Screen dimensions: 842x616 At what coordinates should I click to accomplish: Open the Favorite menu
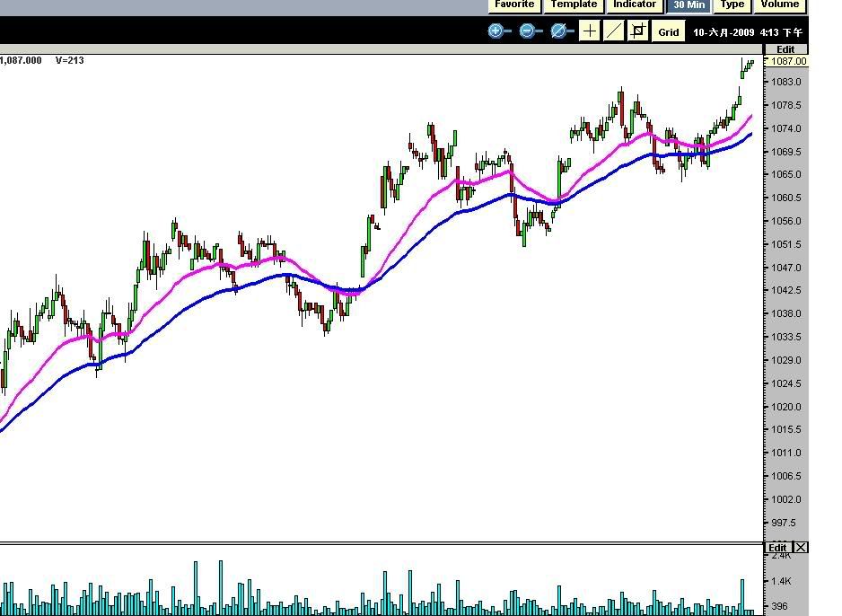point(514,4)
